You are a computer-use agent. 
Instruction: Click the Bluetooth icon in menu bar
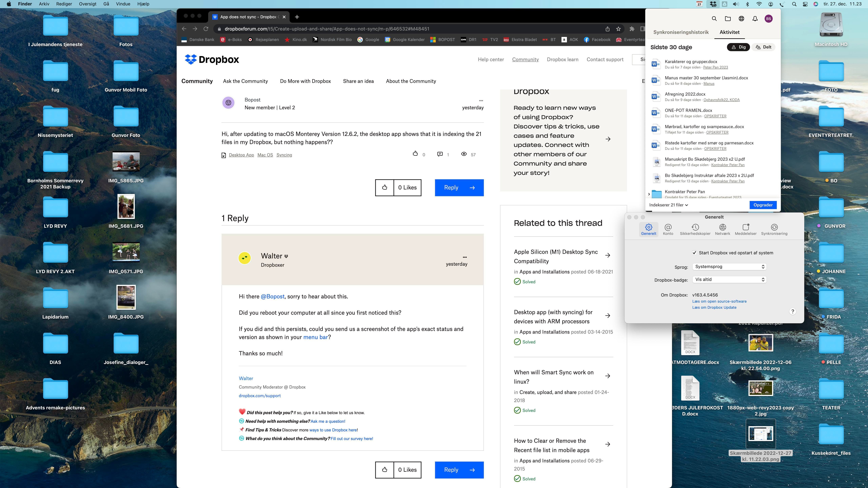click(747, 4)
